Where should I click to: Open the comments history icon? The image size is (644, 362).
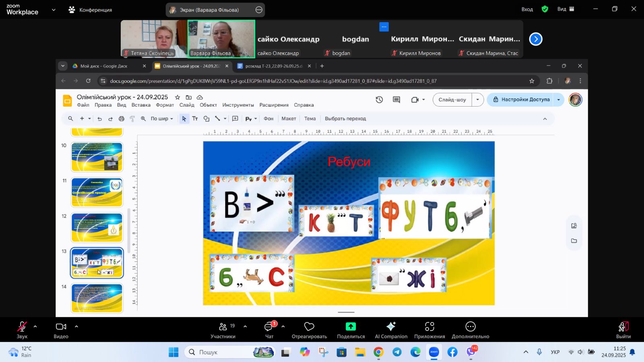tap(396, 100)
